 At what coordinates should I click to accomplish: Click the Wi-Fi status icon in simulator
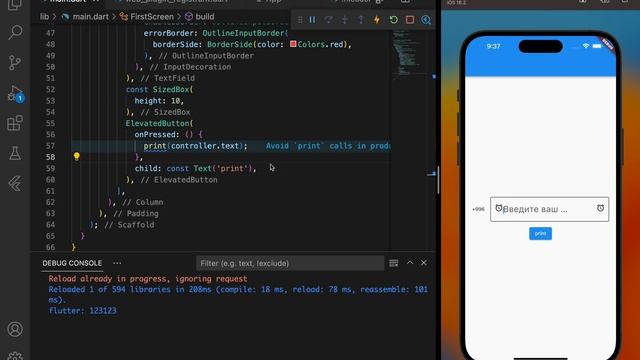pos(586,46)
